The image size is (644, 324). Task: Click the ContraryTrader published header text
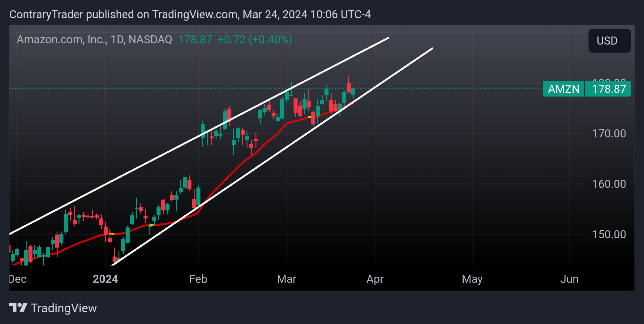click(190, 15)
